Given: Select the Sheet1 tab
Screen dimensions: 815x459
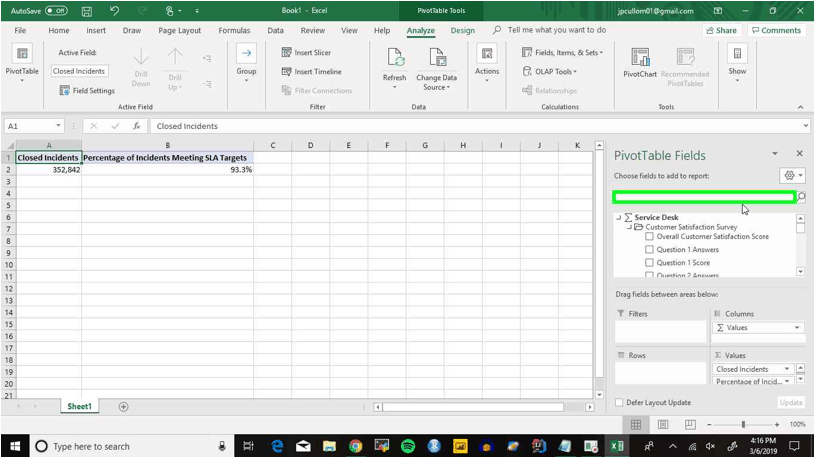Looking at the screenshot, I should (80, 406).
